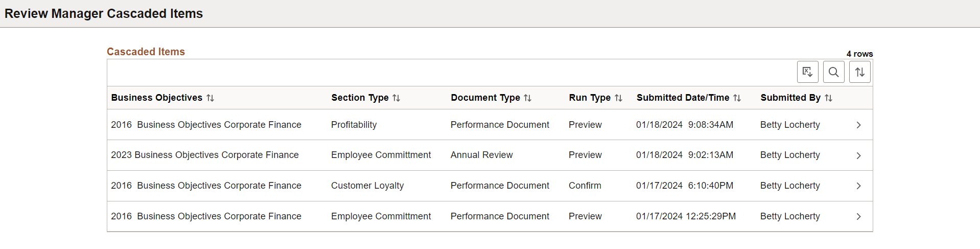Open details chevron for Customer Loyalty row

tap(858, 186)
